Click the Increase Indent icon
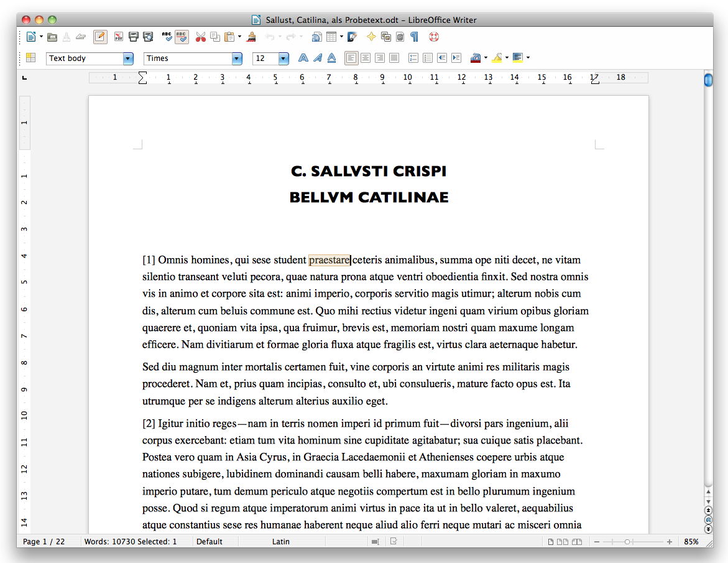Image resolution: width=728 pixels, height=563 pixels. pos(456,58)
